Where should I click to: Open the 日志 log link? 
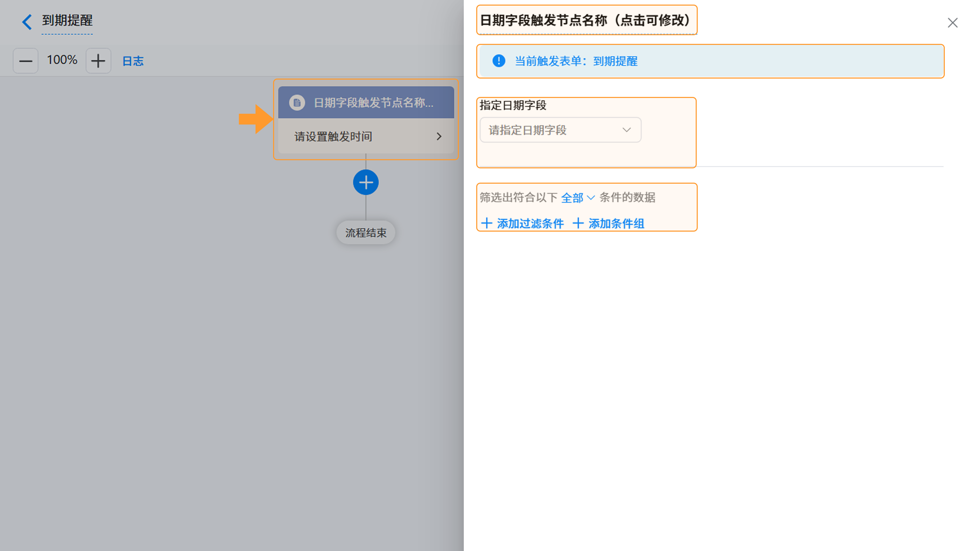(133, 61)
